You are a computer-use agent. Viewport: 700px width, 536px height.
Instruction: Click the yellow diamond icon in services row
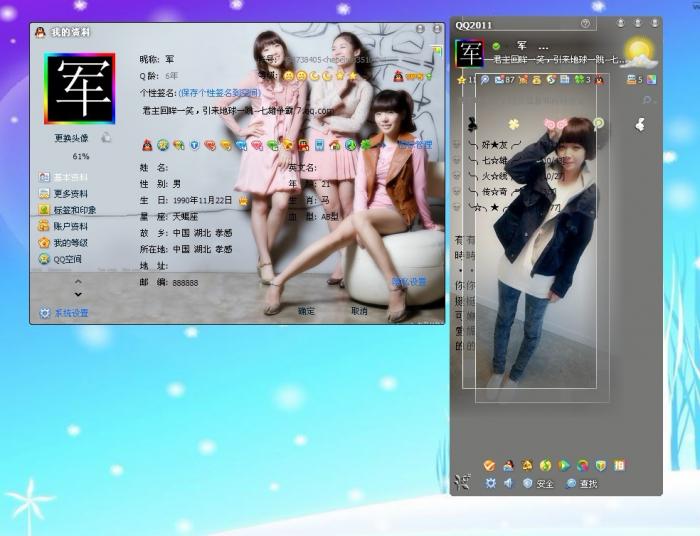coord(225,145)
